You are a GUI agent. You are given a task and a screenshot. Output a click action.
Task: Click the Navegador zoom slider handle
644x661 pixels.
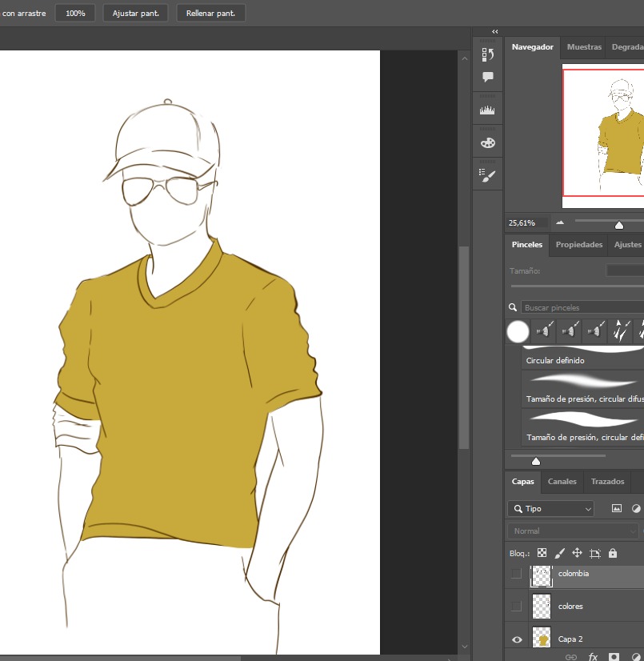[x=618, y=225]
